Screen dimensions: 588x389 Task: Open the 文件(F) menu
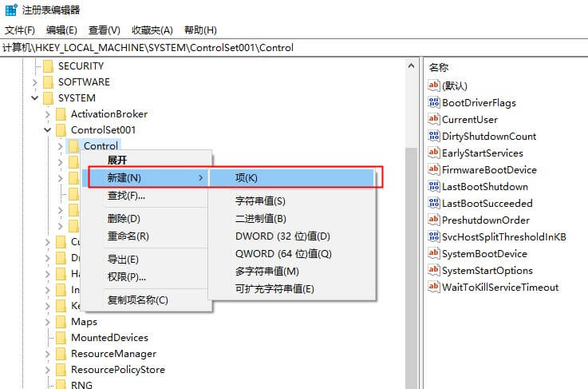(x=20, y=30)
